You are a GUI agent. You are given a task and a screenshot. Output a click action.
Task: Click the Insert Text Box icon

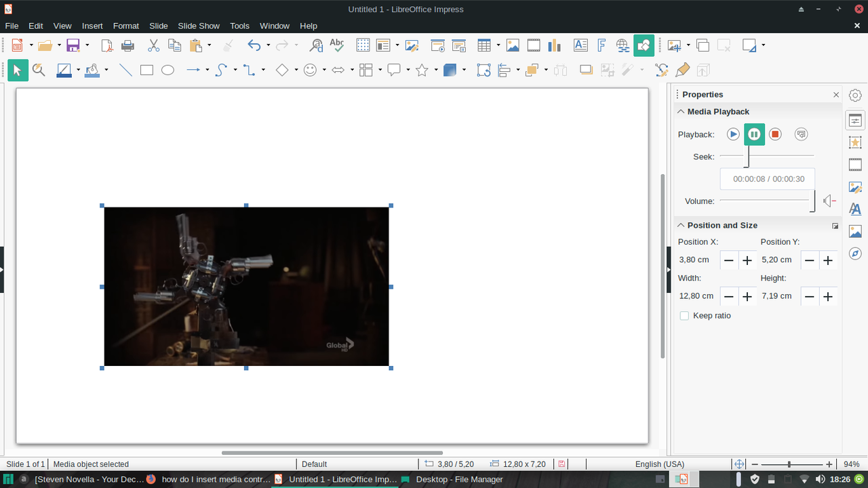tap(580, 45)
